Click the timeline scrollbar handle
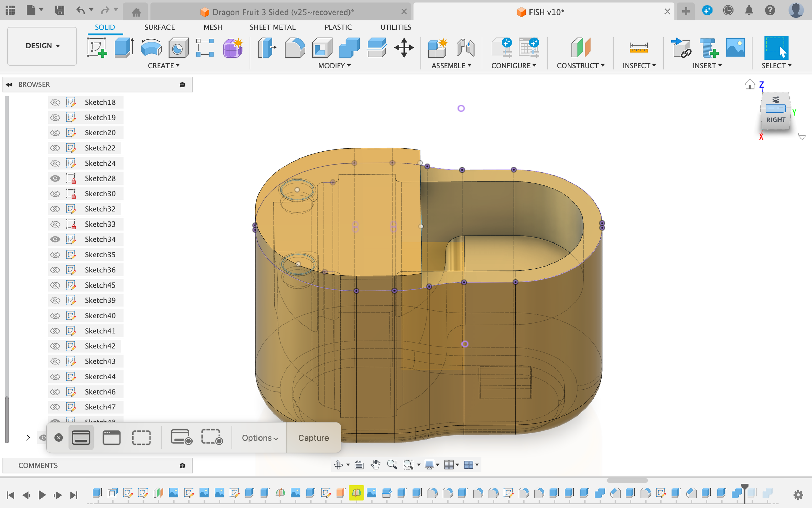 pyautogui.click(x=627, y=480)
